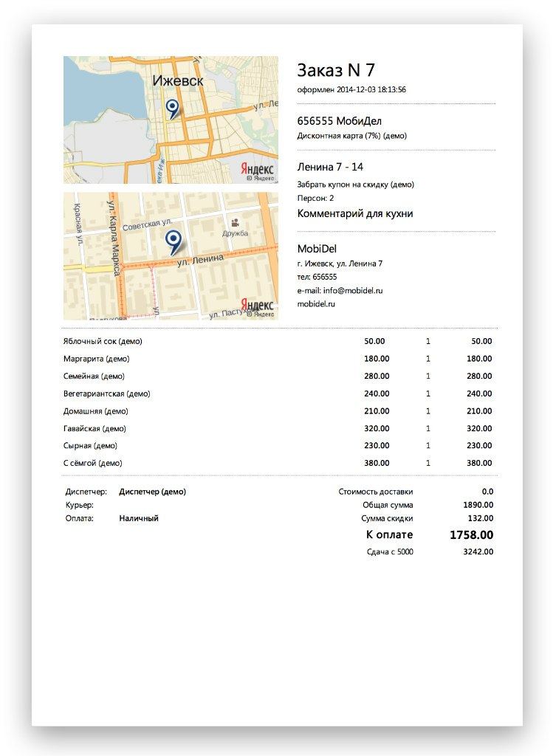The height and width of the screenshot is (756, 553).
Task: Select Забрать купон на скидку (демо)
Action: point(355,184)
